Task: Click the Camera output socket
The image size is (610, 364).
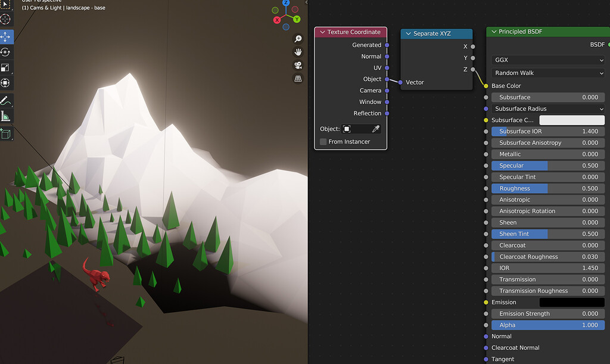Action: tap(387, 91)
